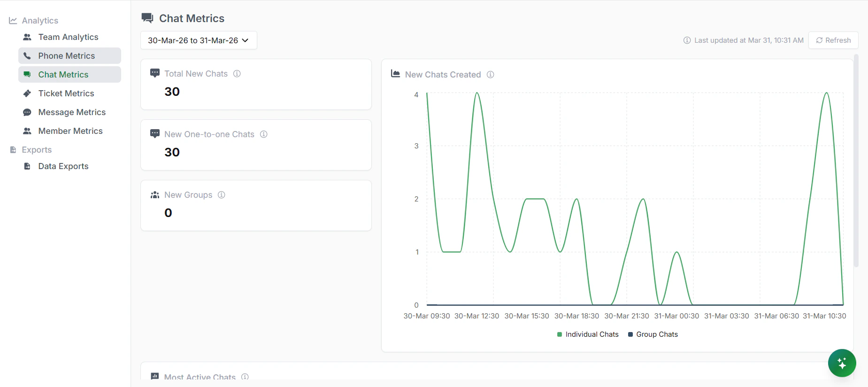Viewport: 868px width, 387px height.
Task: Open Phone Metrics in sidebar
Action: click(69, 56)
